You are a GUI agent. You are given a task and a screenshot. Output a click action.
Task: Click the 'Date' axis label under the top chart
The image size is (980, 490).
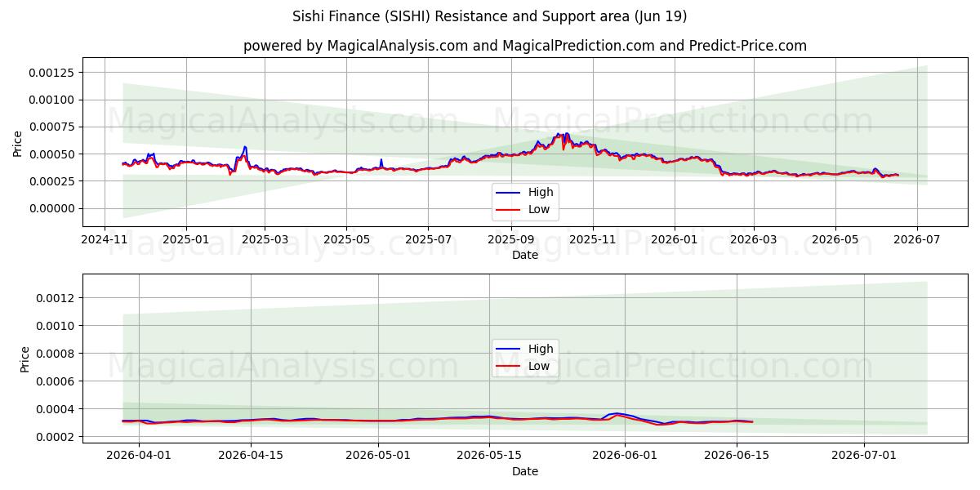525,255
